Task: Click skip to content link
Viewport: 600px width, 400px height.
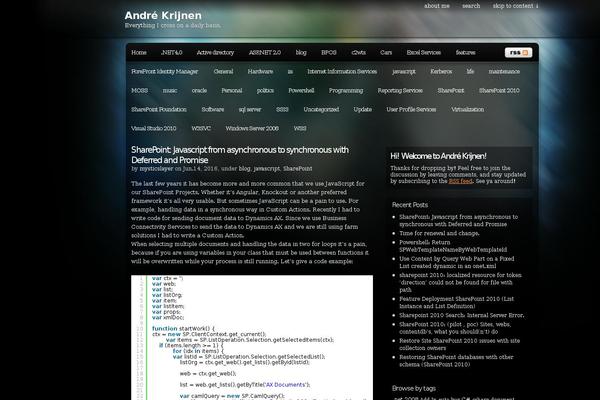Action: coord(515,6)
